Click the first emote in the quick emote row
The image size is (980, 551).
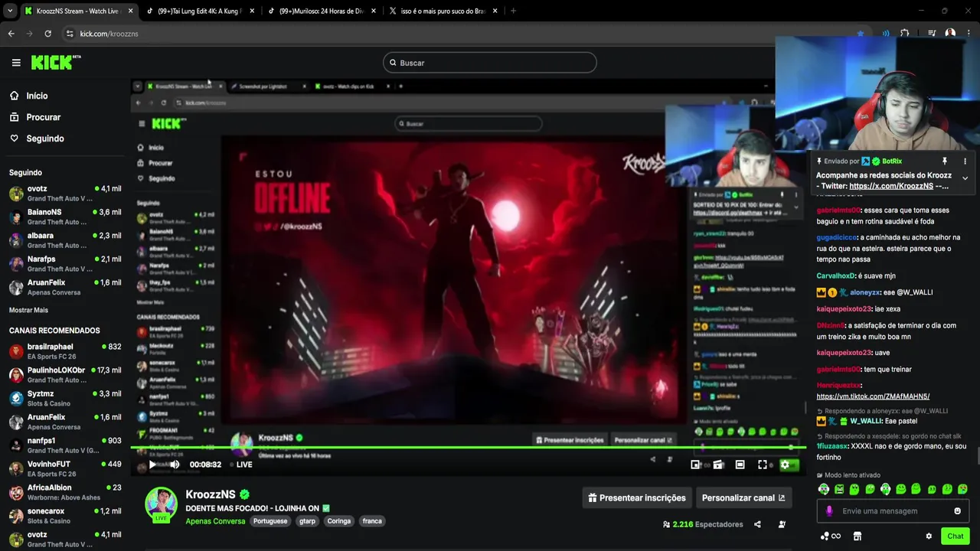coord(824,489)
